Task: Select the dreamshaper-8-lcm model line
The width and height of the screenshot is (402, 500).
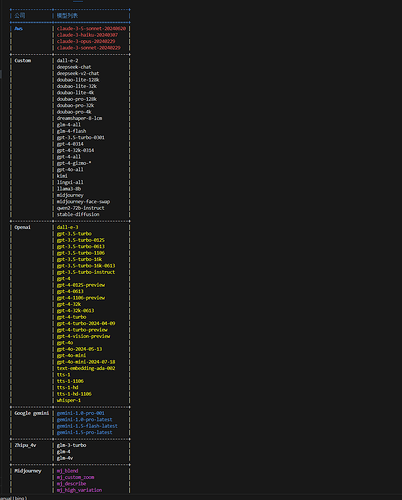Action: click(79, 118)
